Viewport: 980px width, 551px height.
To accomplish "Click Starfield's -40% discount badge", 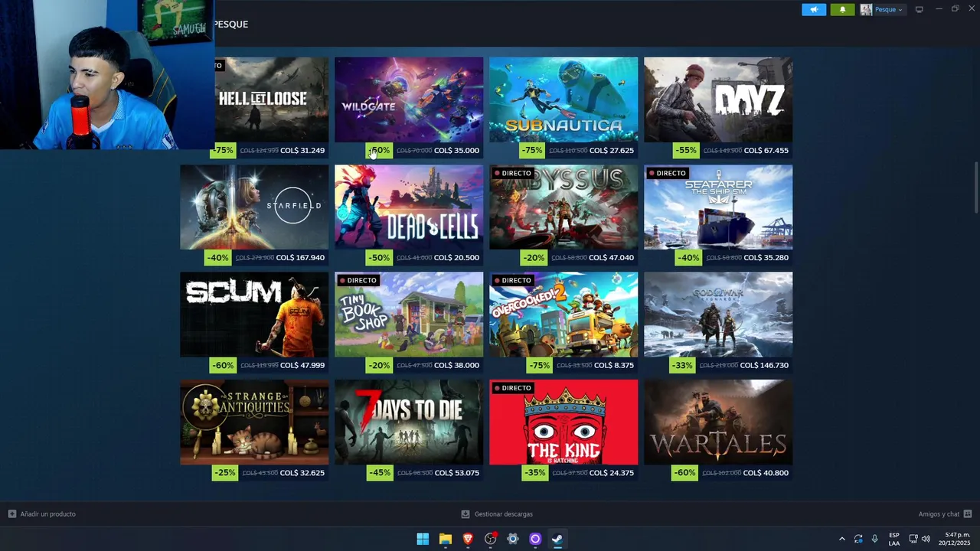I will 217,258.
